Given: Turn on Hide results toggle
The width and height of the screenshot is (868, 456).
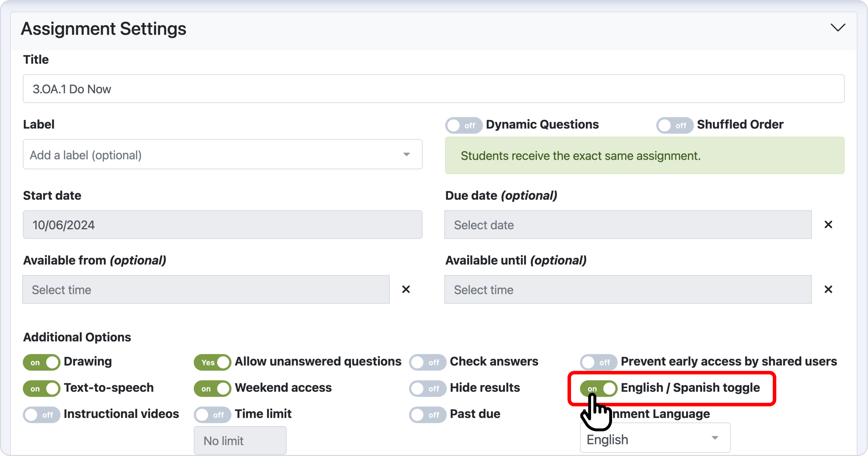Looking at the screenshot, I should (428, 389).
